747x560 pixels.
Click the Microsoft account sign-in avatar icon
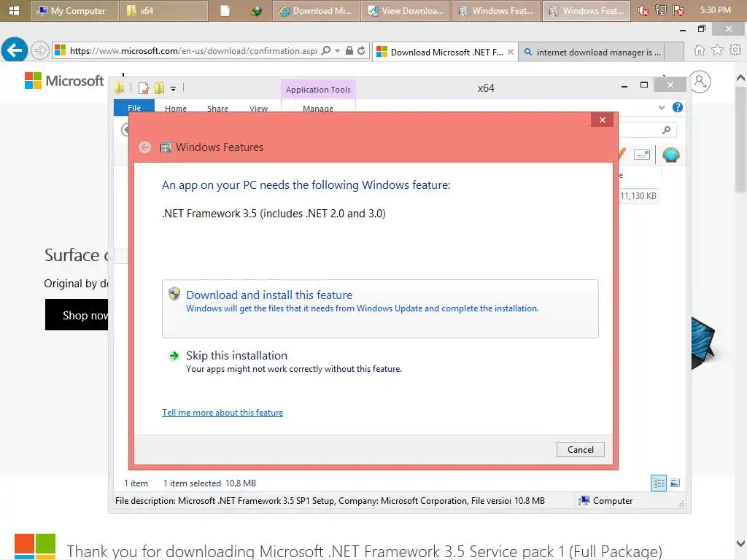click(x=700, y=82)
